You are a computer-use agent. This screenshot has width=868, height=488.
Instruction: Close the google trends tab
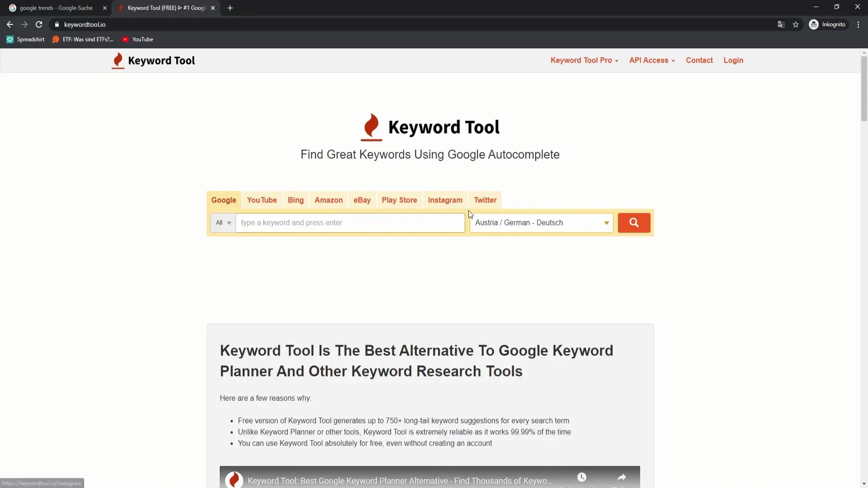(105, 8)
